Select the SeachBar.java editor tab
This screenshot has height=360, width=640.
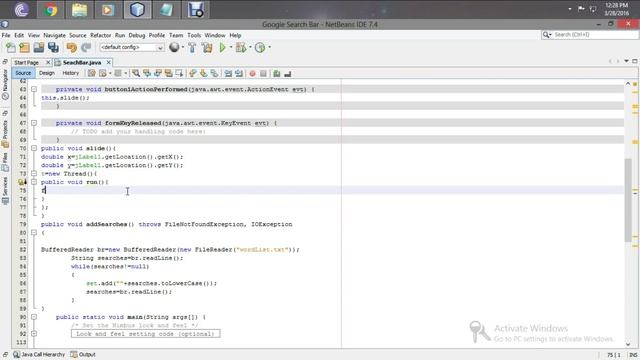[x=82, y=62]
